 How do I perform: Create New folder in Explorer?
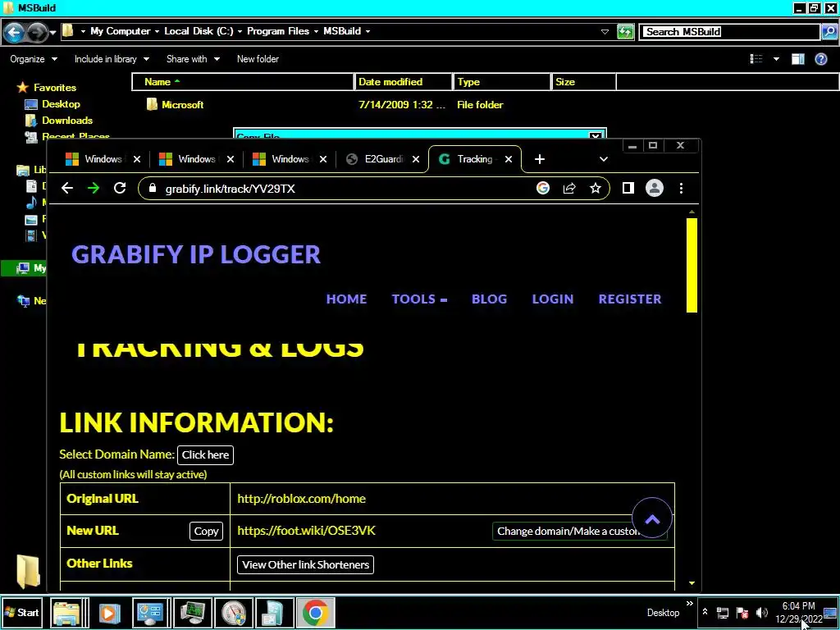(258, 59)
